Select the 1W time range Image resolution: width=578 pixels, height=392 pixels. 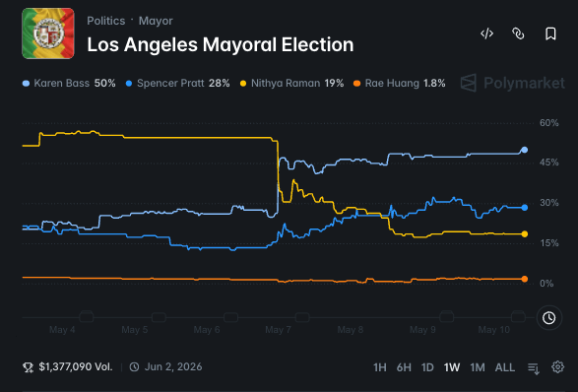(x=452, y=367)
